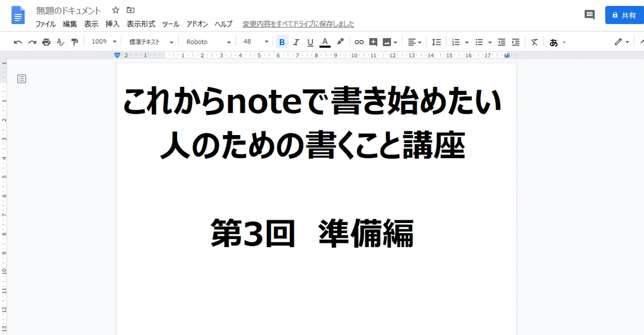Screen dimensions: 644x335
Task: Redo the last action
Action: point(32,42)
